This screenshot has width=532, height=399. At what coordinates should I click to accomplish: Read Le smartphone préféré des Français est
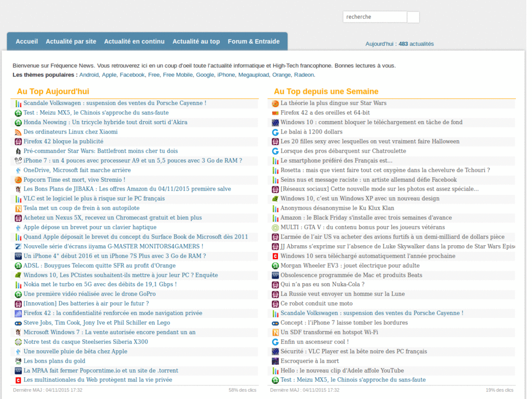pyautogui.click(x=336, y=161)
